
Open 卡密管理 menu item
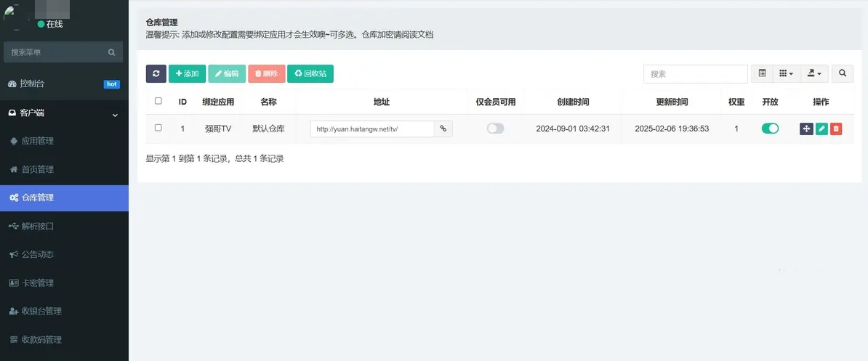coord(64,283)
